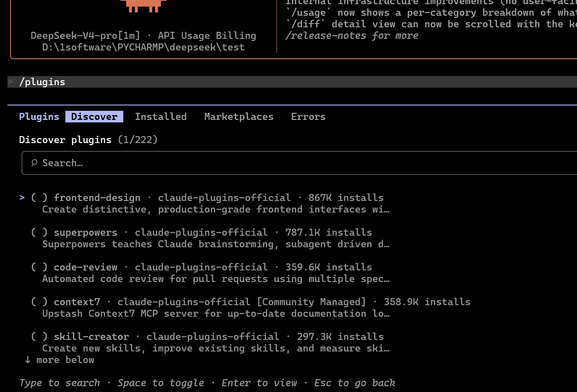Click the (1/222) plugin counter

tap(138, 140)
